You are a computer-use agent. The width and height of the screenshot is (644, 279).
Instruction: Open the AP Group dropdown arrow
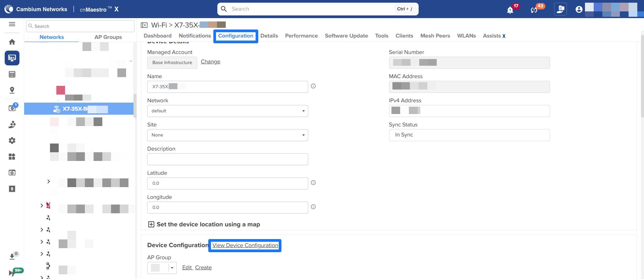172,268
